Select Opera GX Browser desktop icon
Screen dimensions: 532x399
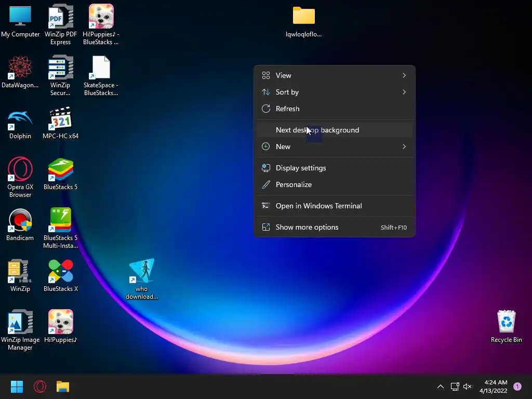20,177
